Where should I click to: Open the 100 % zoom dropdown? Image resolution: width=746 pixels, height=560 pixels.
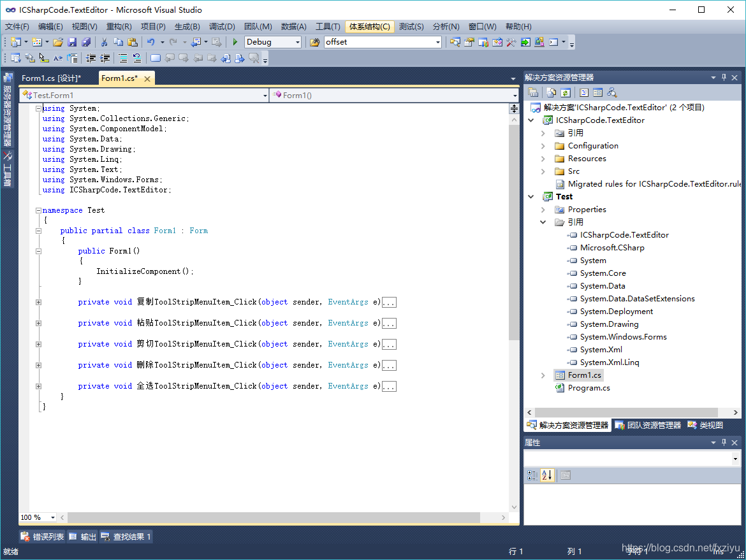(53, 517)
